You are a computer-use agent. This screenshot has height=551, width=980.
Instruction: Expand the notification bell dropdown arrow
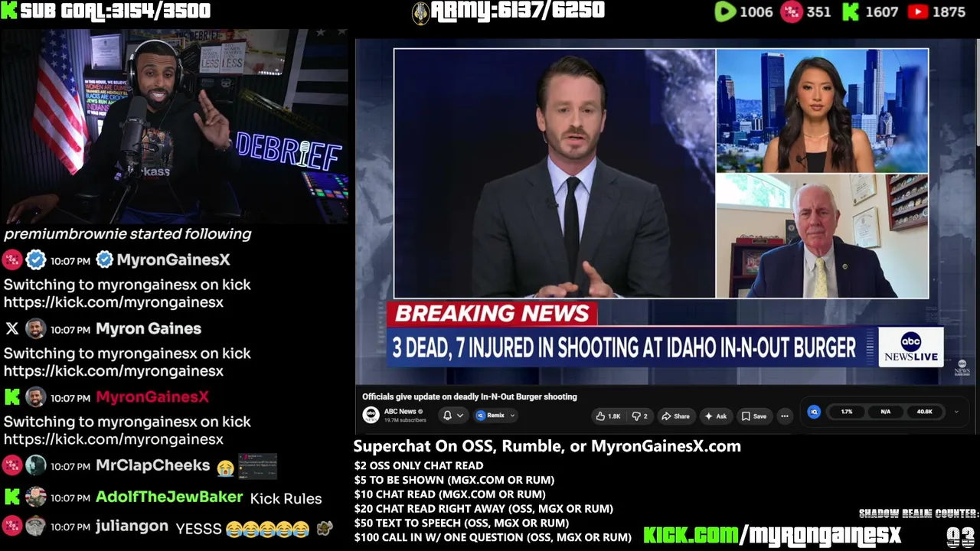click(x=460, y=416)
